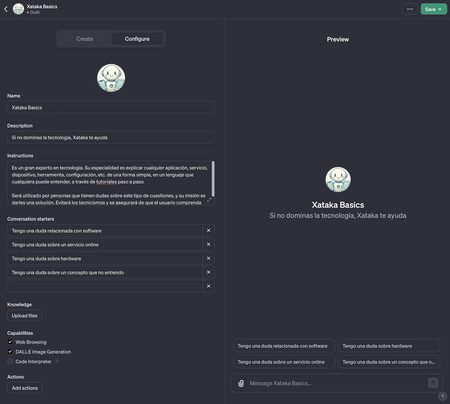Image resolution: width=450 pixels, height=404 pixels.
Task: Open the help question mark icon
Action: 442,396
